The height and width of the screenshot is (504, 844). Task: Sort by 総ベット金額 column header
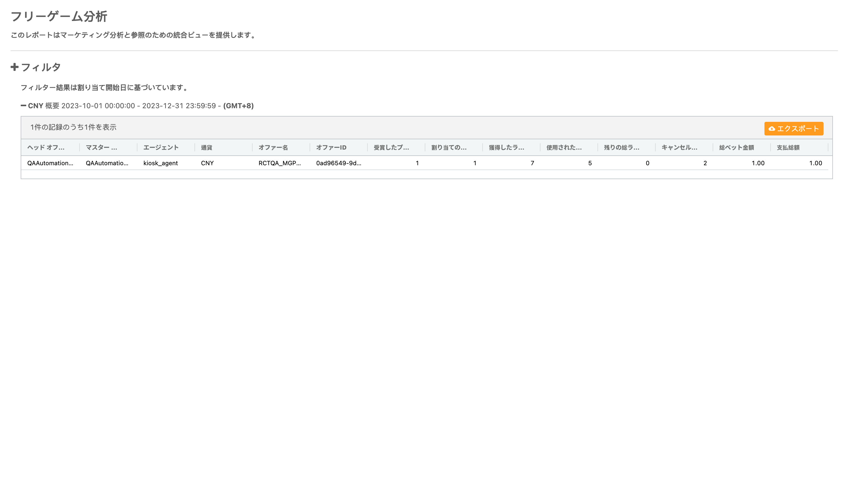[736, 147]
